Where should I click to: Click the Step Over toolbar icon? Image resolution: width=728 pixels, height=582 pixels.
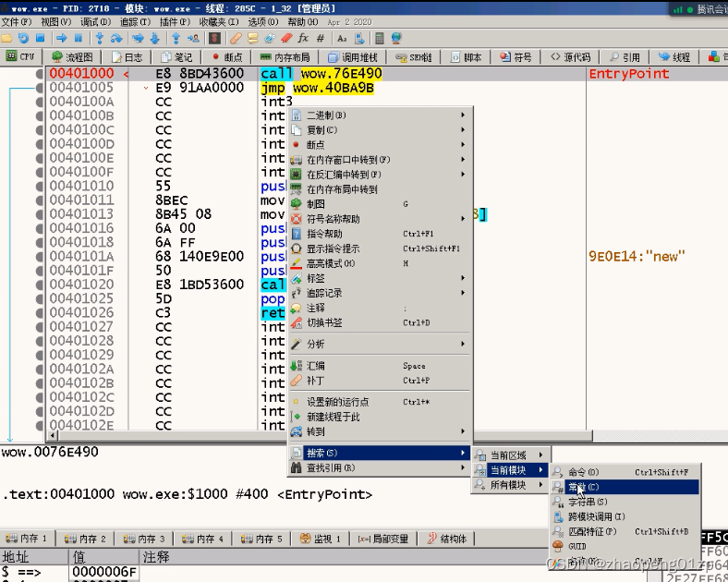coord(116,38)
